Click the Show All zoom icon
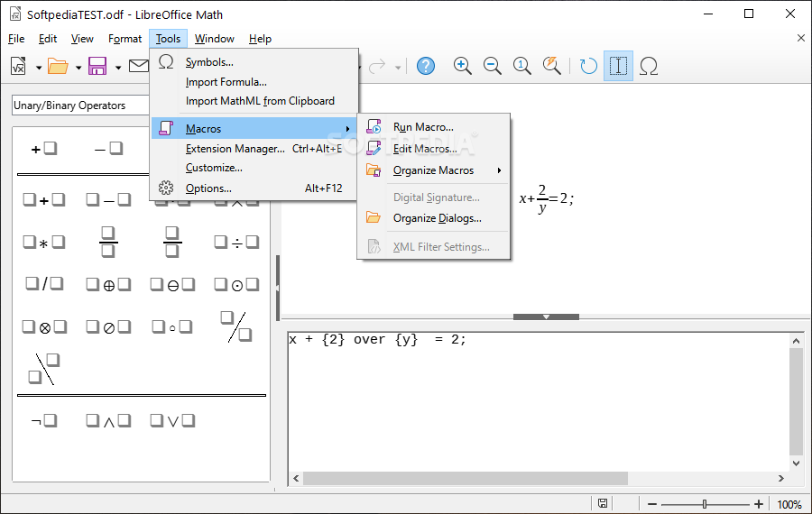This screenshot has height=514, width=812. point(552,66)
